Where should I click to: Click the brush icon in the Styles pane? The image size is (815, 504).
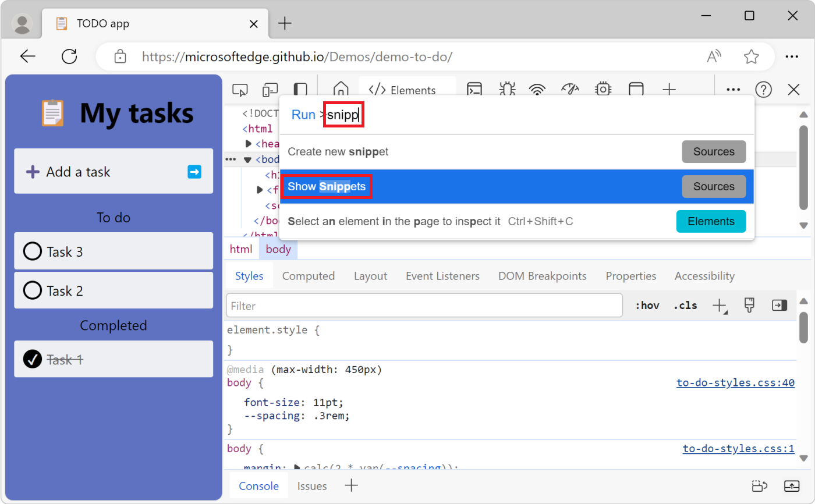(x=749, y=304)
